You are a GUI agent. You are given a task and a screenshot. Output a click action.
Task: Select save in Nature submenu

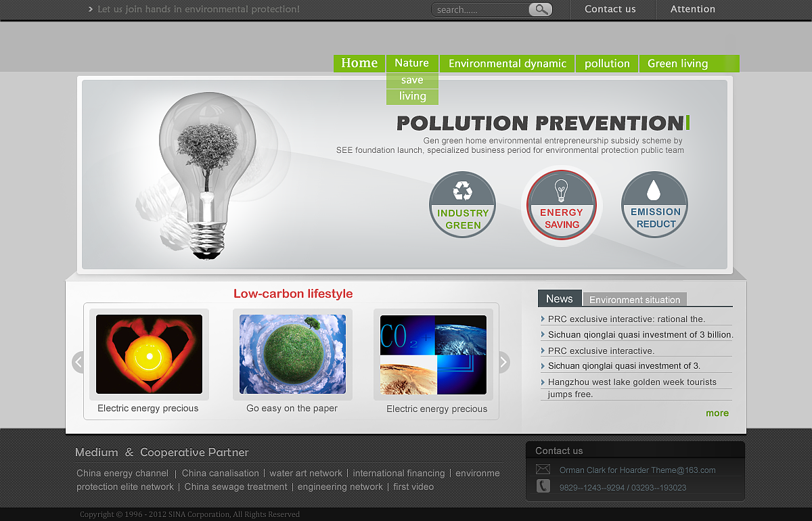coord(412,81)
